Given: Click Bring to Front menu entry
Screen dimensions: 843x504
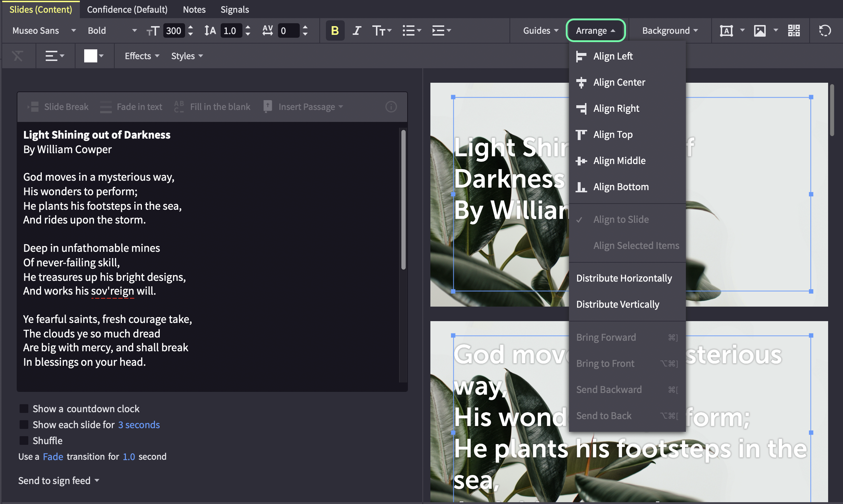Looking at the screenshot, I should [x=627, y=364].
